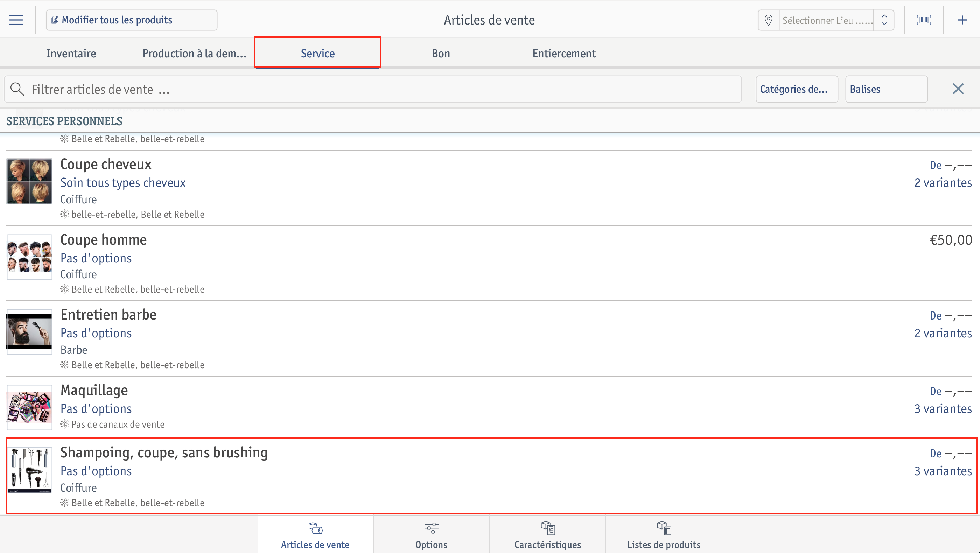Open the Coupe homme item
The image size is (980, 553).
490,264
